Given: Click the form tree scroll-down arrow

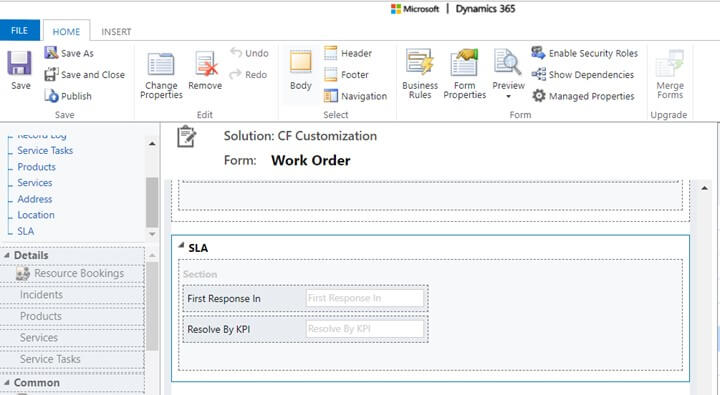Looking at the screenshot, I should click(152, 234).
